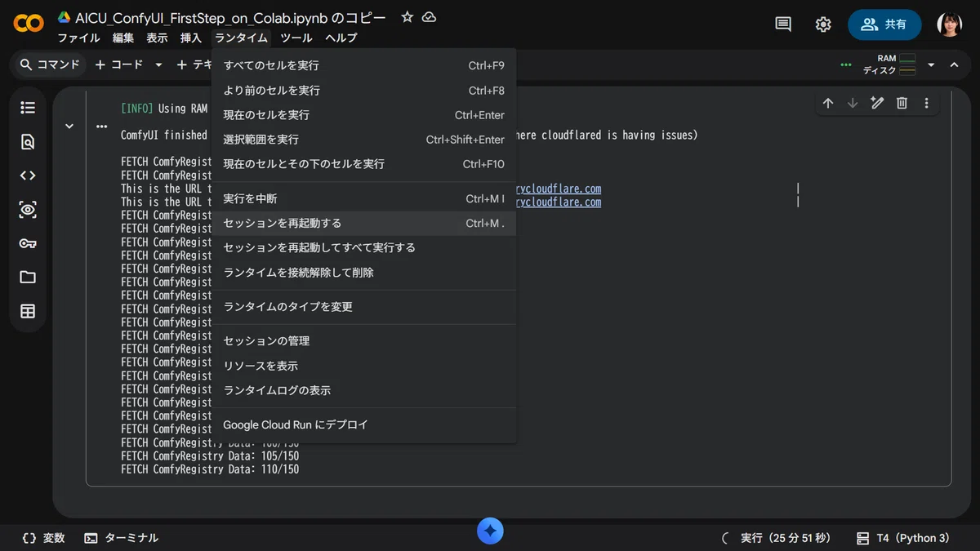Open the cell's more options menu
This screenshot has height=551, width=980.
tap(926, 103)
